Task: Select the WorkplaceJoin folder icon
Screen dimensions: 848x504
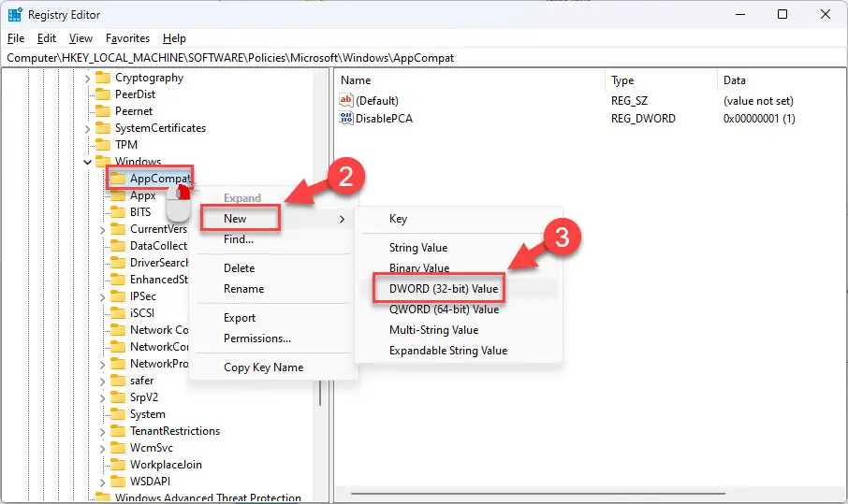Action: pyautogui.click(x=117, y=465)
